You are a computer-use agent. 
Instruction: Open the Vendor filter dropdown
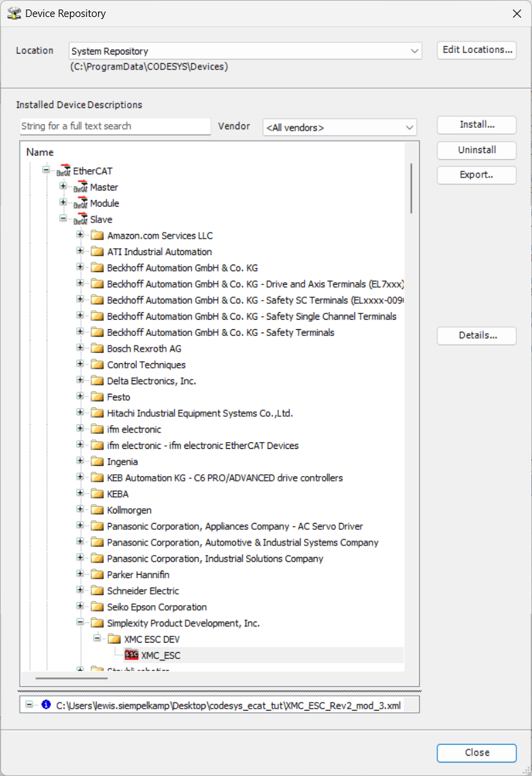(409, 127)
